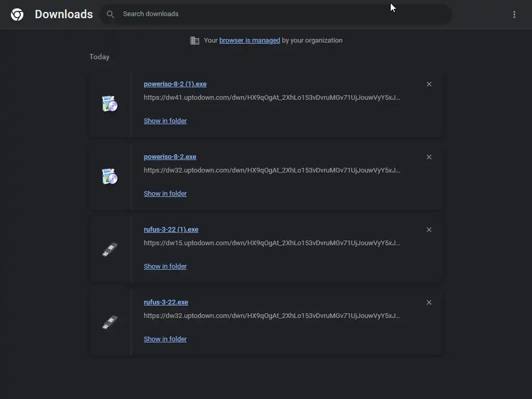Remove rufus-3-22.exe from the list
This screenshot has width=532, height=399.
[x=429, y=302]
